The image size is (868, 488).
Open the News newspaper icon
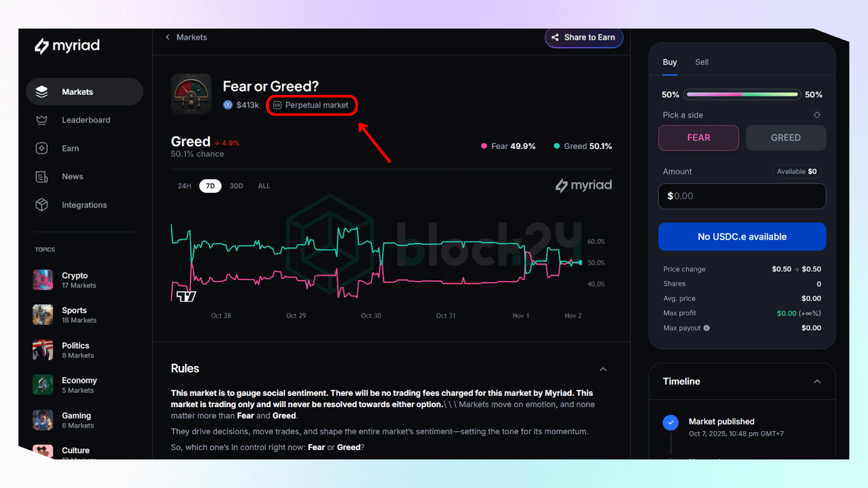[x=42, y=177]
